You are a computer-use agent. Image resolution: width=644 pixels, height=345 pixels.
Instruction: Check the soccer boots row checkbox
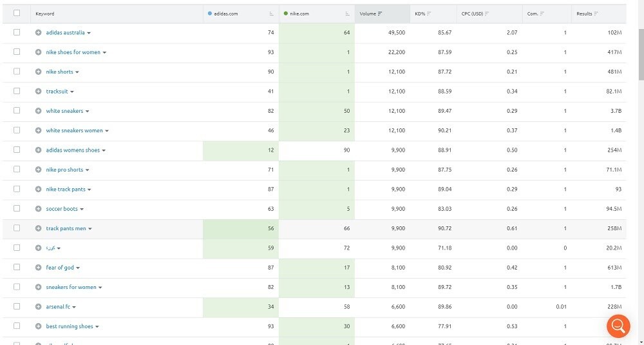click(17, 208)
